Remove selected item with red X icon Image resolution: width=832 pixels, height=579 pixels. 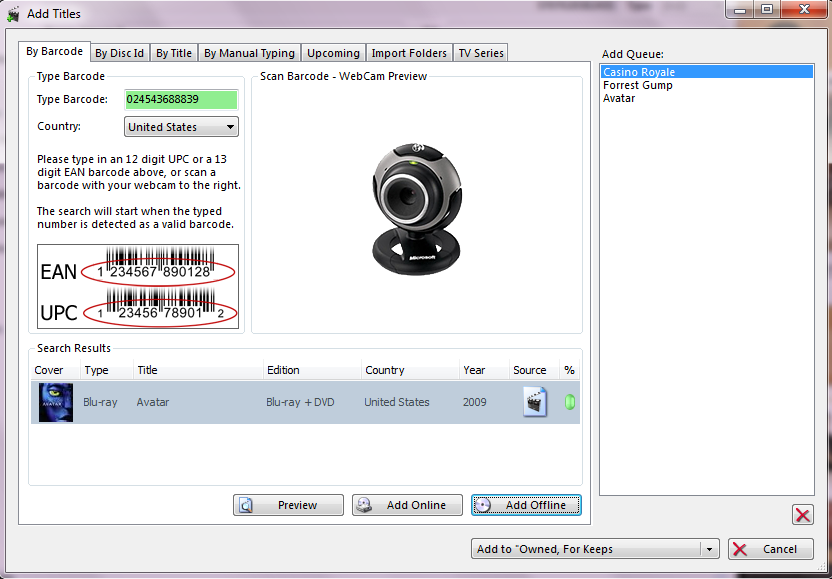point(802,515)
